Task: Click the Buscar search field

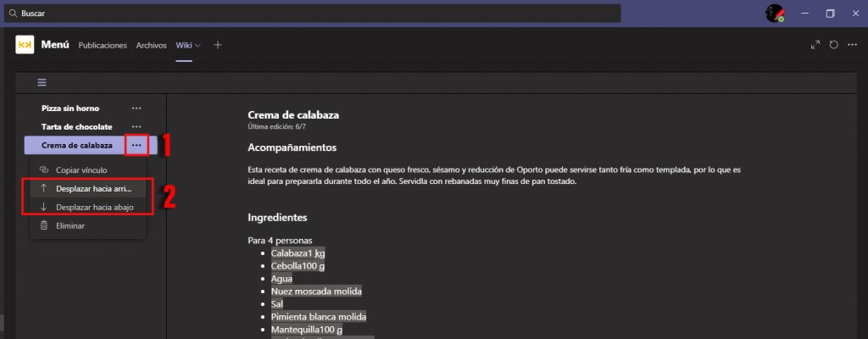Action: coord(312,14)
